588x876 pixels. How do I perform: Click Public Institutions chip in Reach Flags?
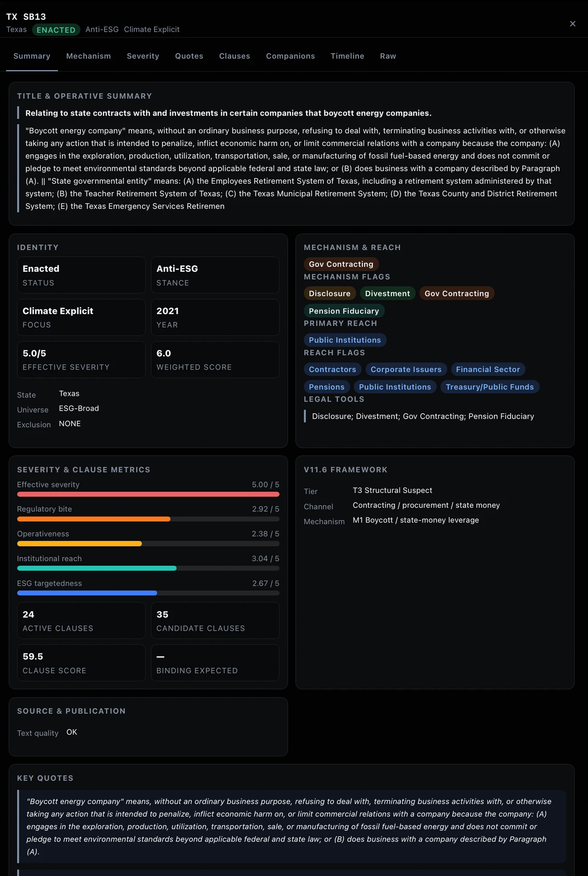pos(395,387)
